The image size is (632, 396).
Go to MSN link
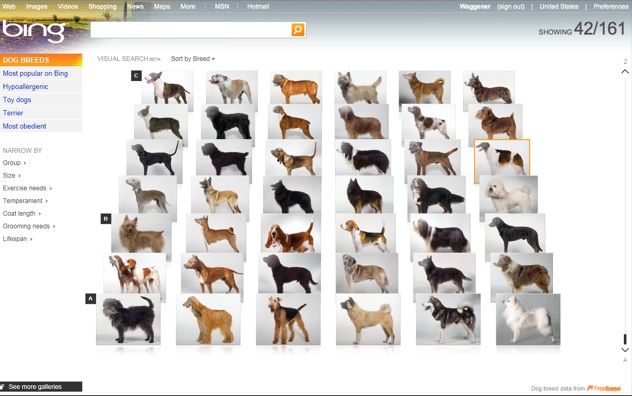tap(222, 6)
